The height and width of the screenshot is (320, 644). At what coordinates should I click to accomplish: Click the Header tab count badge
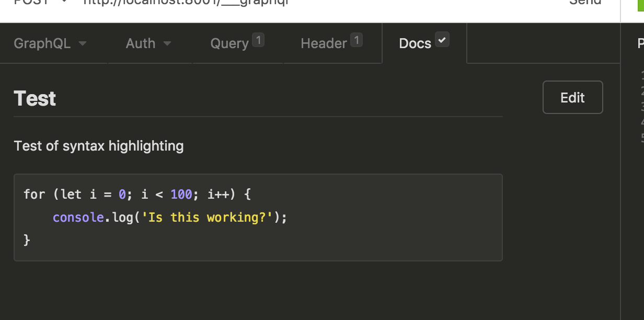click(356, 40)
